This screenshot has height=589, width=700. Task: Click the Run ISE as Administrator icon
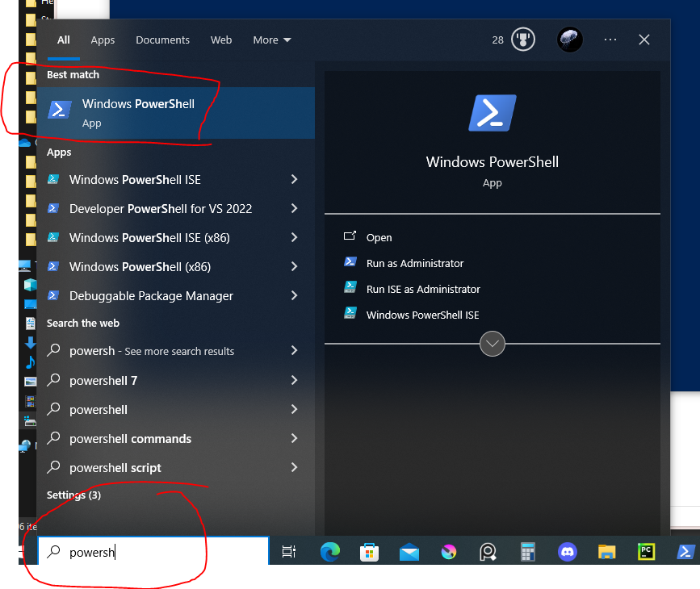click(350, 287)
